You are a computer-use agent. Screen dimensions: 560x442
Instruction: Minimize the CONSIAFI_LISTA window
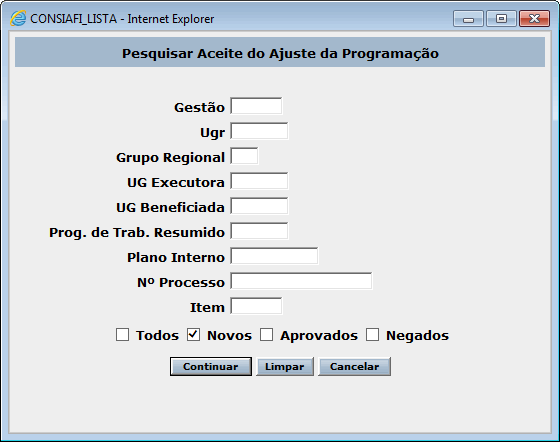[468, 19]
